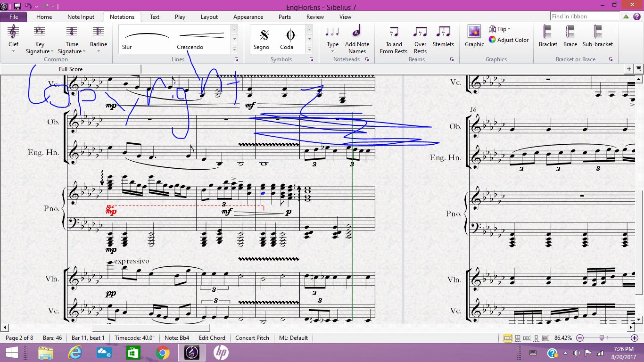Viewport: 644px width, 362px height.
Task: Open the Flip dropdown
Action: 500,29
